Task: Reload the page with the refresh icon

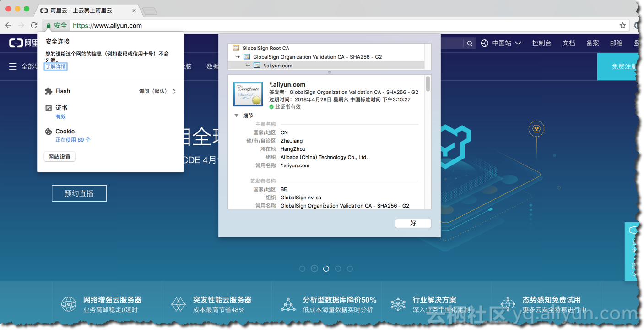Action: 34,25
